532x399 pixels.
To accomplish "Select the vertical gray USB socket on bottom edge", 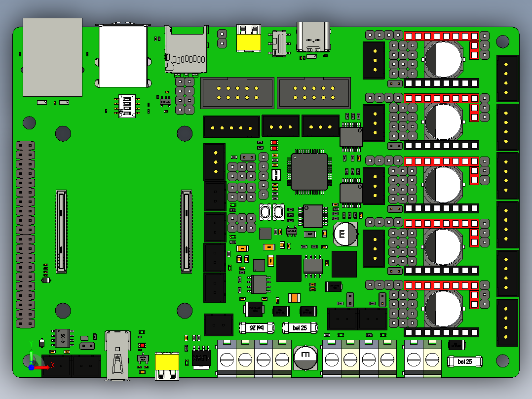I will (118, 355).
